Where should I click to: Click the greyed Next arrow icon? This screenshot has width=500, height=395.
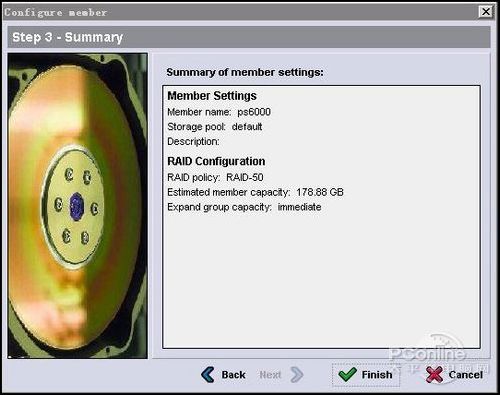297,375
